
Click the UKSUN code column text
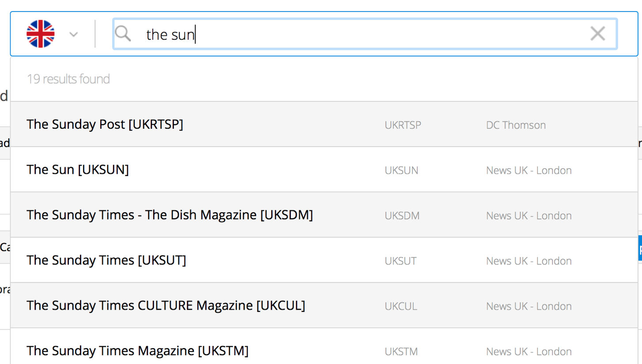pyautogui.click(x=401, y=170)
